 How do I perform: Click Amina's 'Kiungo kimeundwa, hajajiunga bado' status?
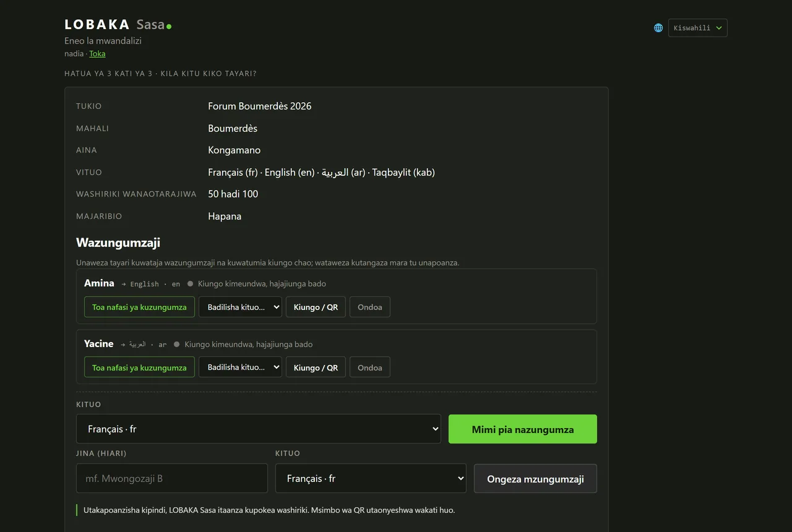point(262,284)
